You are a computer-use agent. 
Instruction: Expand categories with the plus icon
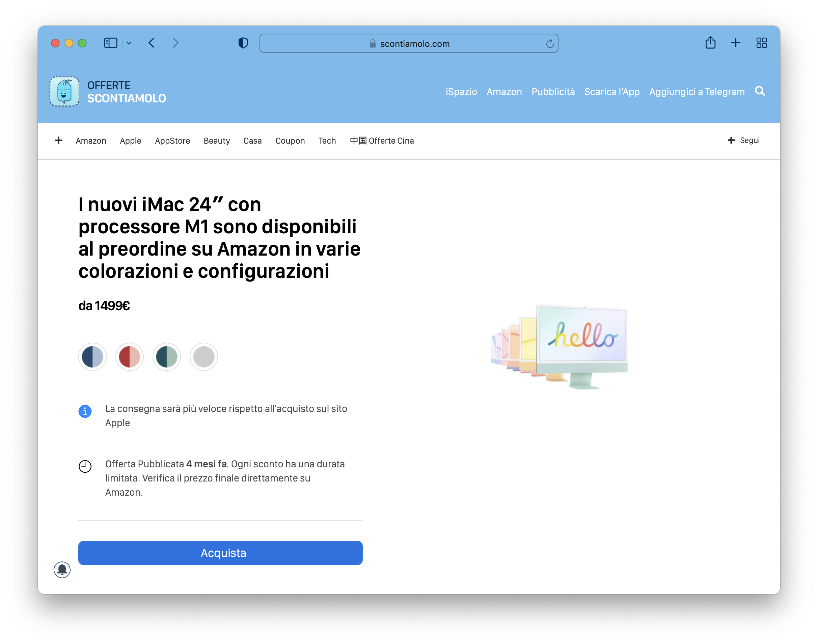click(x=58, y=141)
